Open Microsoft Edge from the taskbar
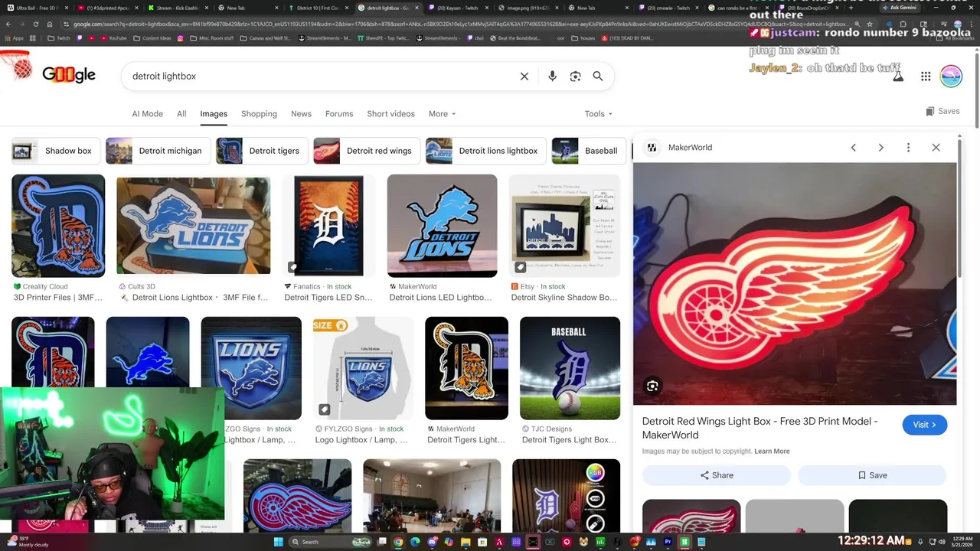 (x=415, y=542)
